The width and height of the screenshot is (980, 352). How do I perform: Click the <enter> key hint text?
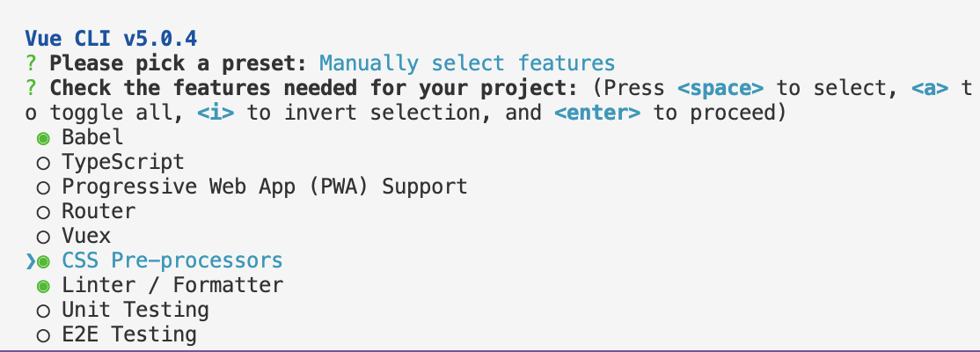[x=597, y=114]
